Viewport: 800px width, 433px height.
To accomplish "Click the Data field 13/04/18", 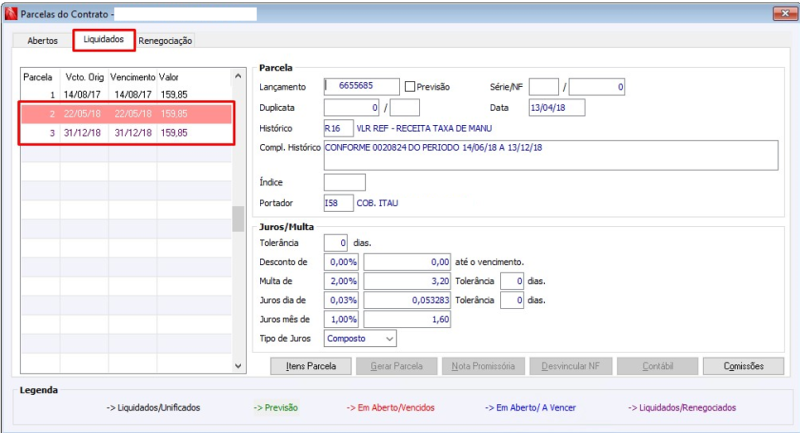I will click(557, 108).
